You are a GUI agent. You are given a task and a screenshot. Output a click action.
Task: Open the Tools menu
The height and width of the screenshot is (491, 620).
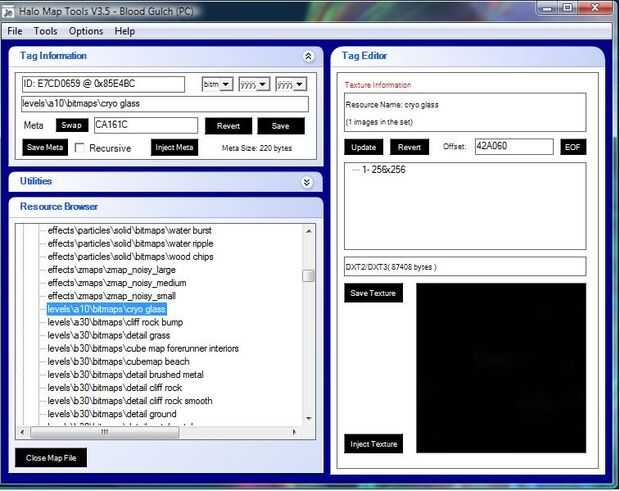point(45,31)
